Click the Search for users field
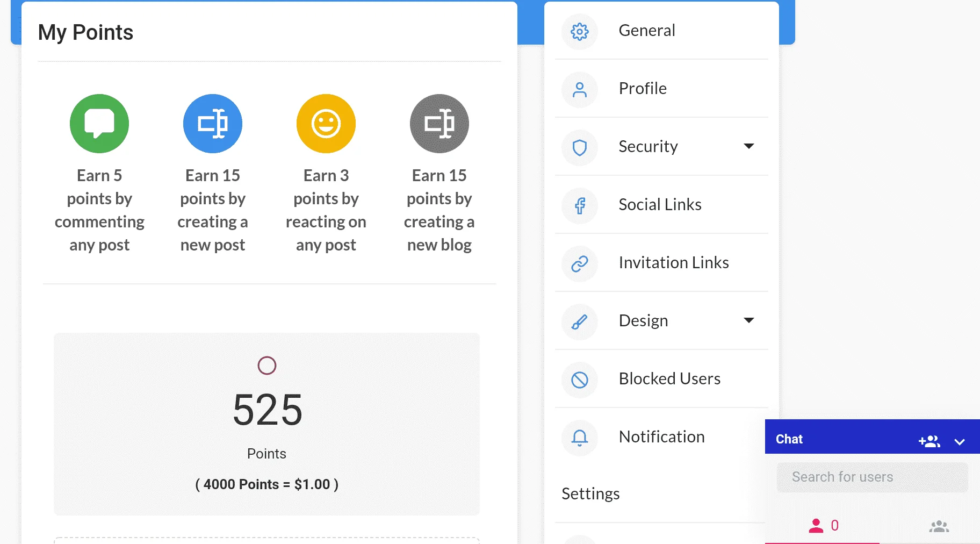Image resolution: width=980 pixels, height=544 pixels. click(x=872, y=477)
